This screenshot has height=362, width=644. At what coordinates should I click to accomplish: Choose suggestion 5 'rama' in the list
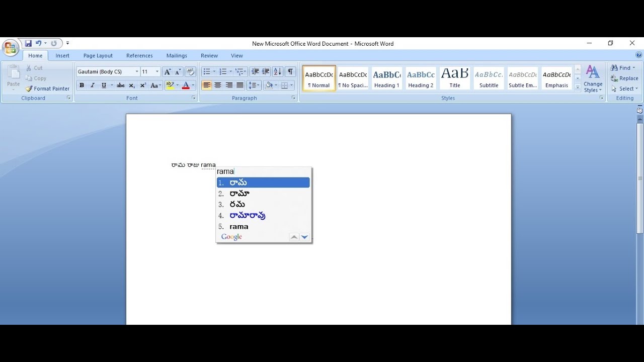coord(263,227)
